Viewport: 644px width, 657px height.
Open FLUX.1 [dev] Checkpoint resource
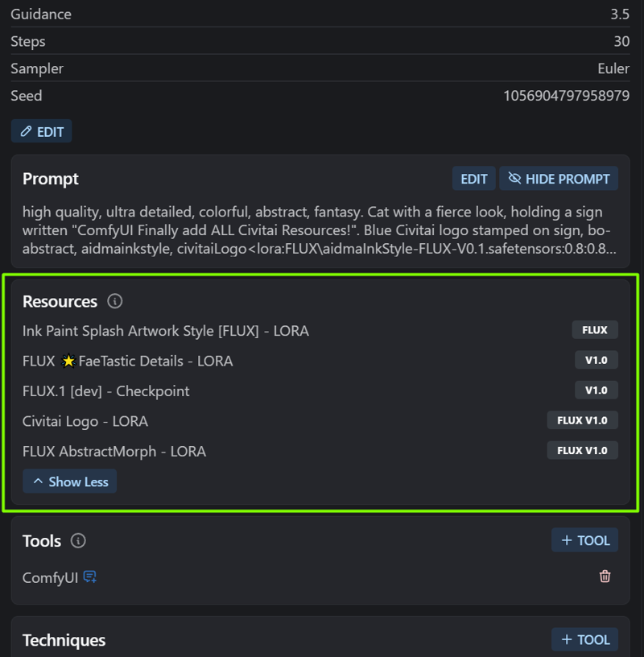pos(105,391)
